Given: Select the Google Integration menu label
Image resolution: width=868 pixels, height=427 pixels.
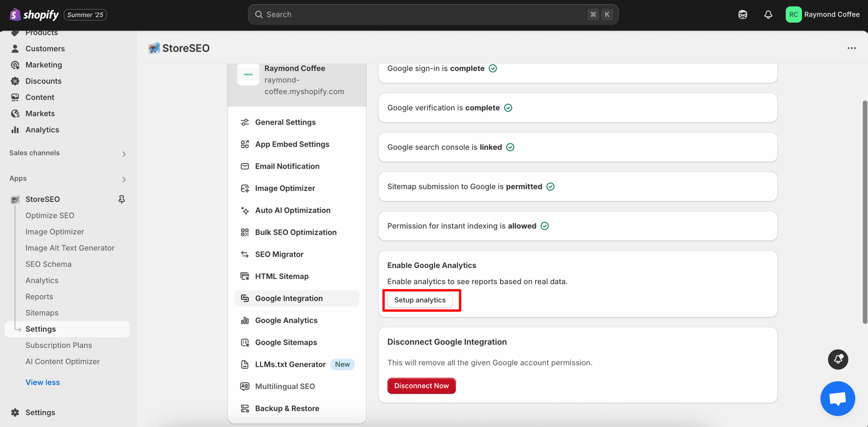Looking at the screenshot, I should (289, 298).
